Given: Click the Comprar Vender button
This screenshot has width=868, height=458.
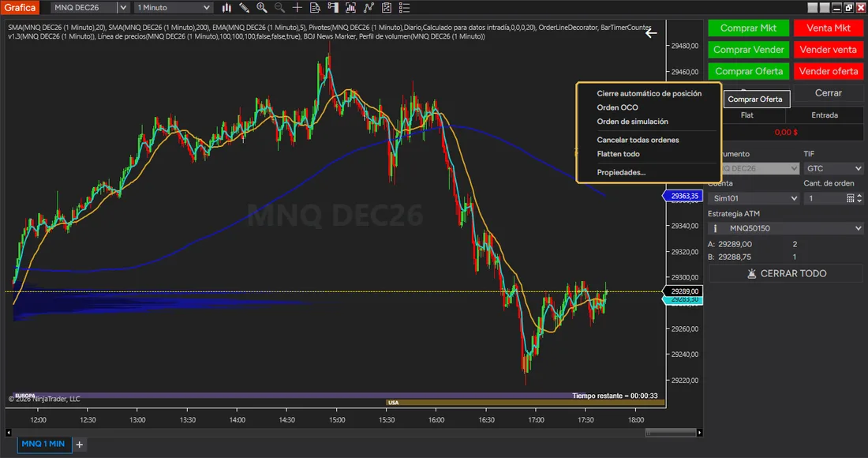Looking at the screenshot, I should tap(748, 49).
